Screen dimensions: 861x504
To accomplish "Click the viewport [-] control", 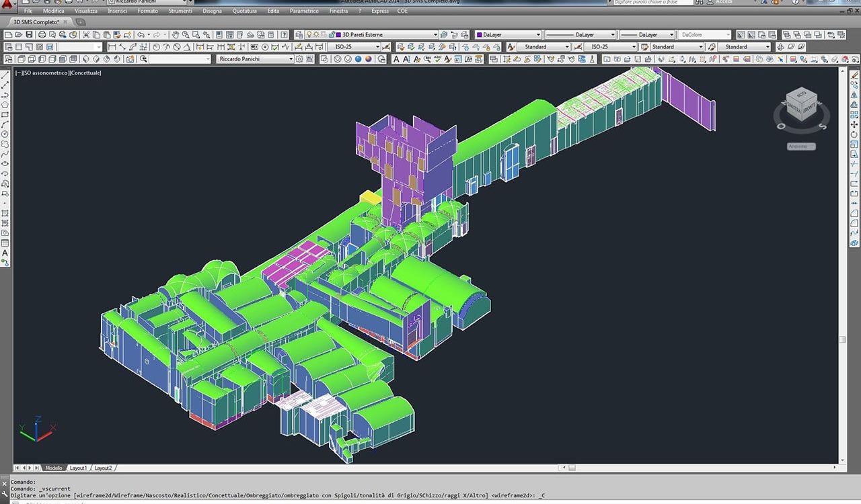I will [18, 73].
